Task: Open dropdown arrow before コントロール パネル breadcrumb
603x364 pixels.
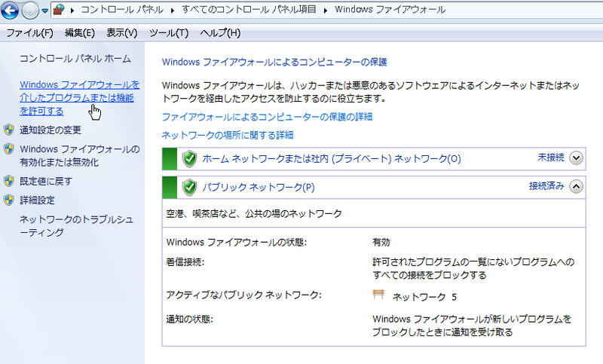Action: pos(72,10)
